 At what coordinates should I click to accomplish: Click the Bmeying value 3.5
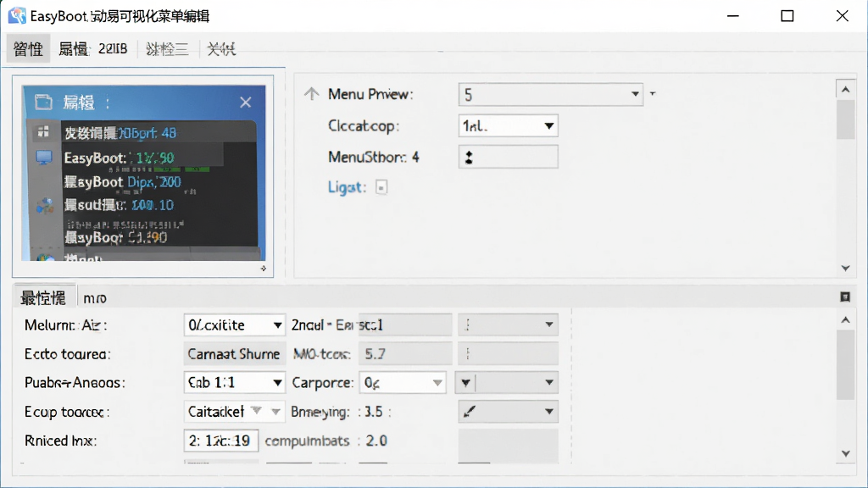point(374,412)
